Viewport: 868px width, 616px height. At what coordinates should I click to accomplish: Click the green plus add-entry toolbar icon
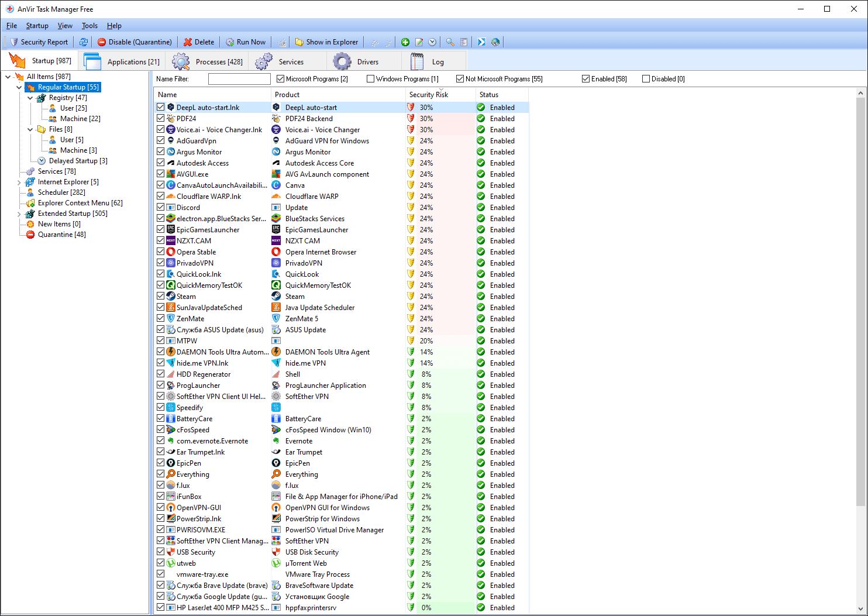[x=405, y=42]
